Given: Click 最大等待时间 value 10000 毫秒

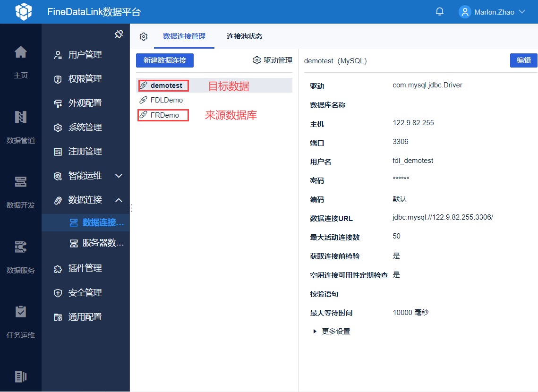Looking at the screenshot, I should pyautogui.click(x=411, y=313).
